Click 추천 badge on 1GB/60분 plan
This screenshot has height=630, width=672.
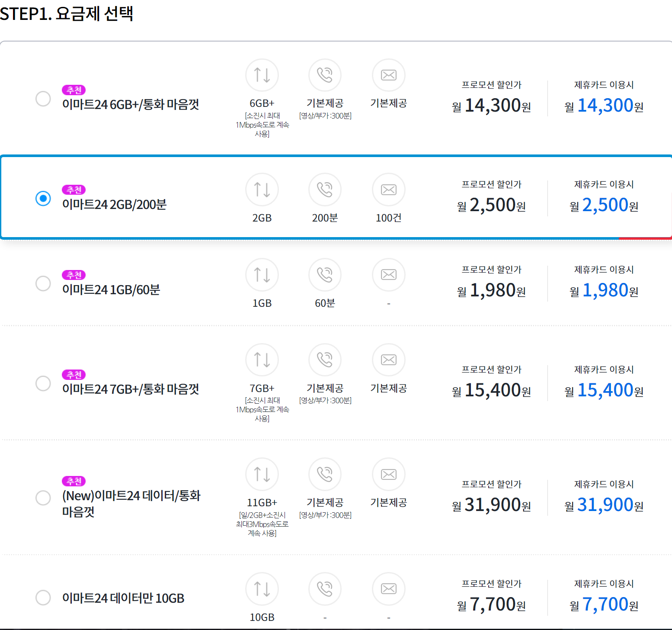(74, 275)
